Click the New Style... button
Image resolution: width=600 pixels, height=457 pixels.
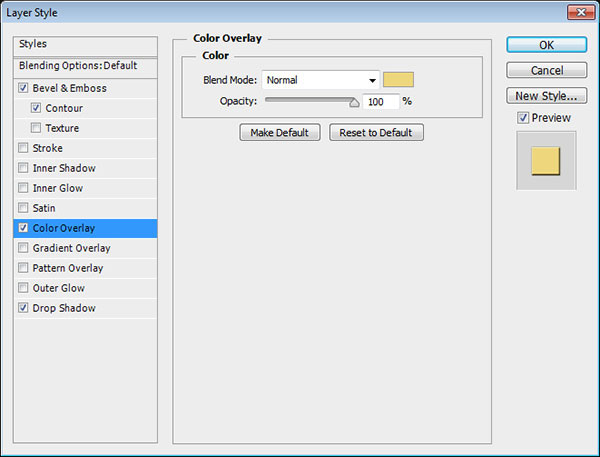[x=546, y=96]
